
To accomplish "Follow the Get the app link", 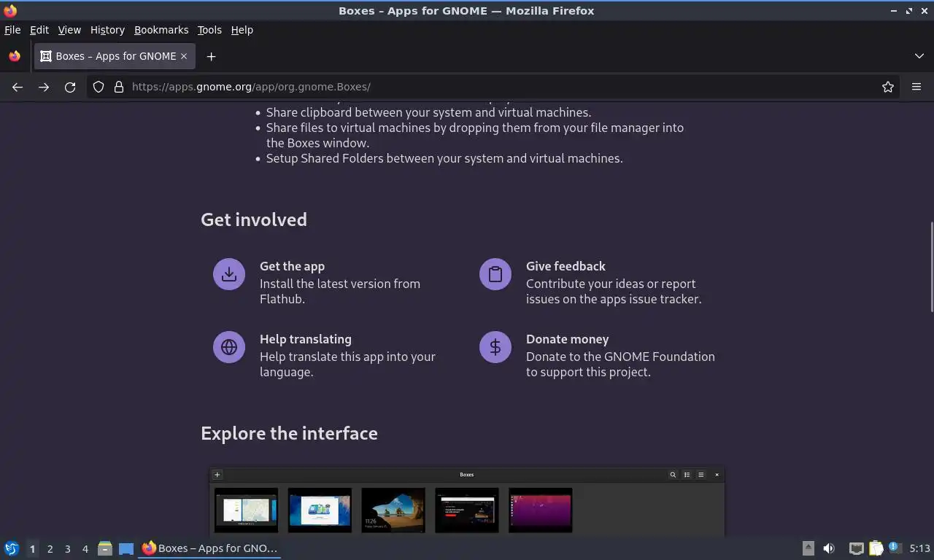I will pos(292,266).
